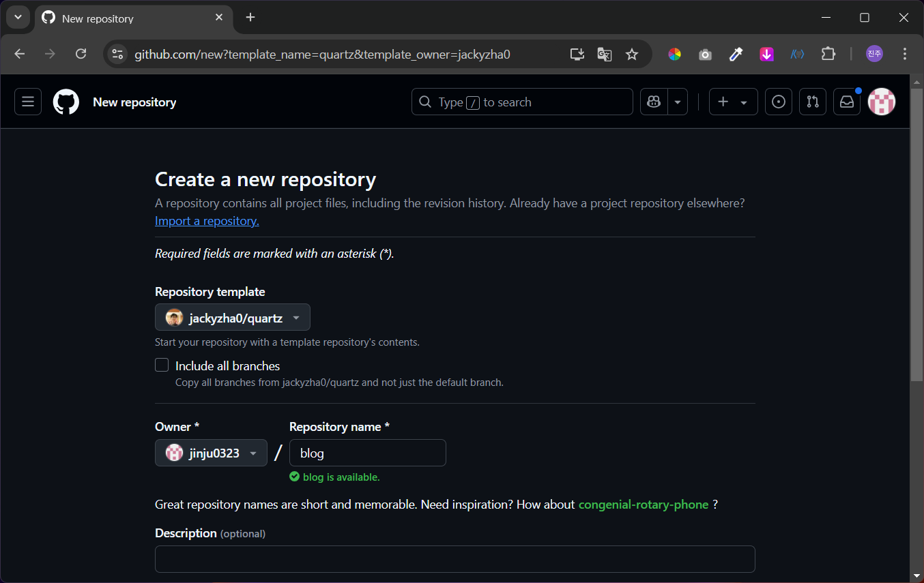
Task: Open the hamburger navigation menu
Action: coord(27,101)
